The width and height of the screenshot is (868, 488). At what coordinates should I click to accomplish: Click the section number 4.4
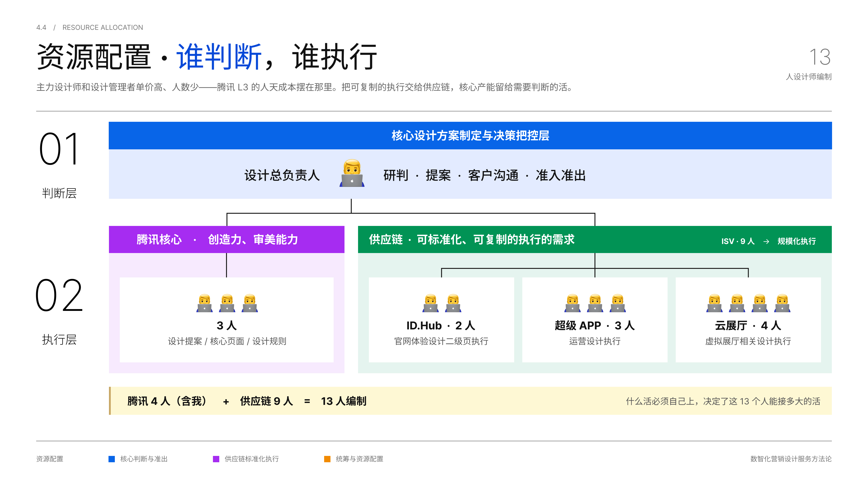(x=41, y=27)
